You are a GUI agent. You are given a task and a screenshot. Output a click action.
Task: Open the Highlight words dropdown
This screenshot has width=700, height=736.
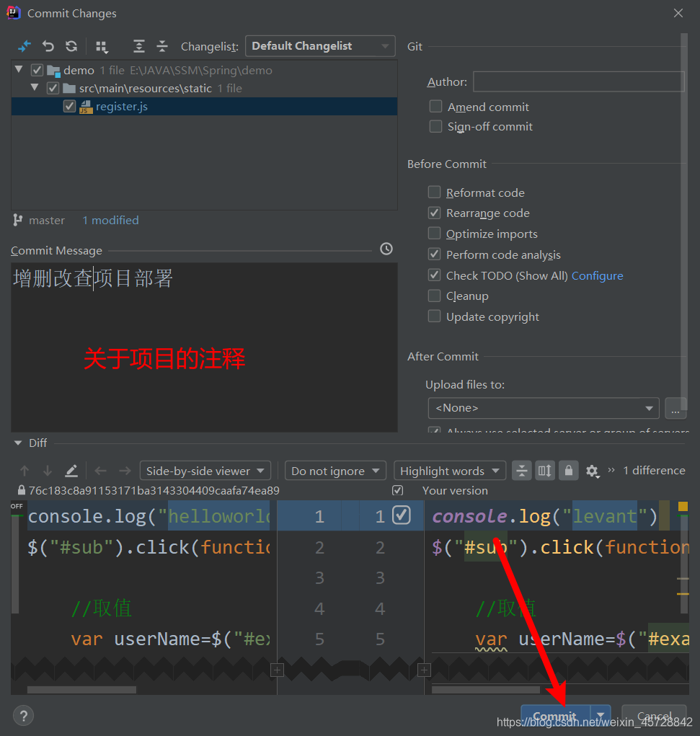[x=450, y=470]
